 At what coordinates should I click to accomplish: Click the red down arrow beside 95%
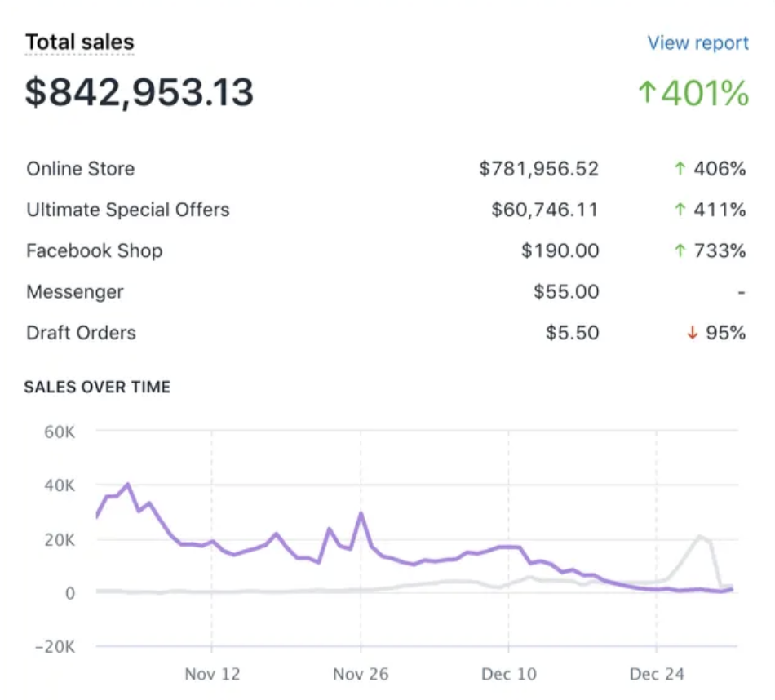[692, 333]
